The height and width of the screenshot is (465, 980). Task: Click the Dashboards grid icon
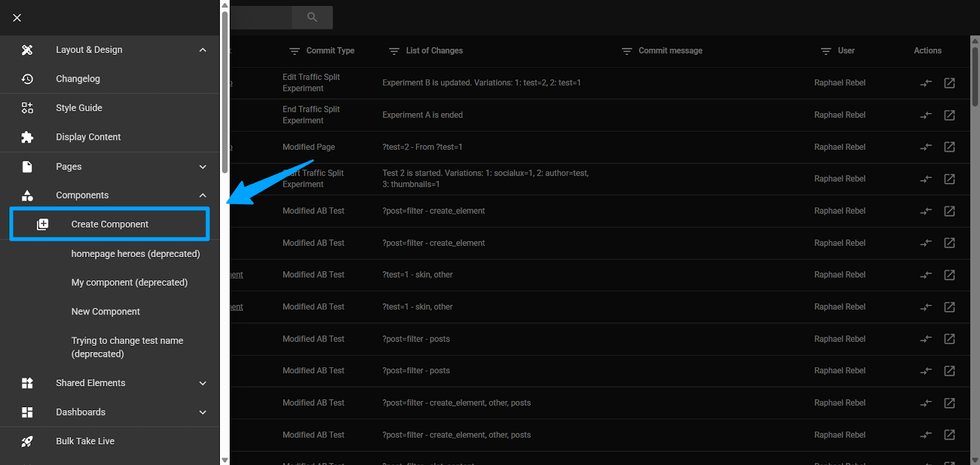point(27,412)
